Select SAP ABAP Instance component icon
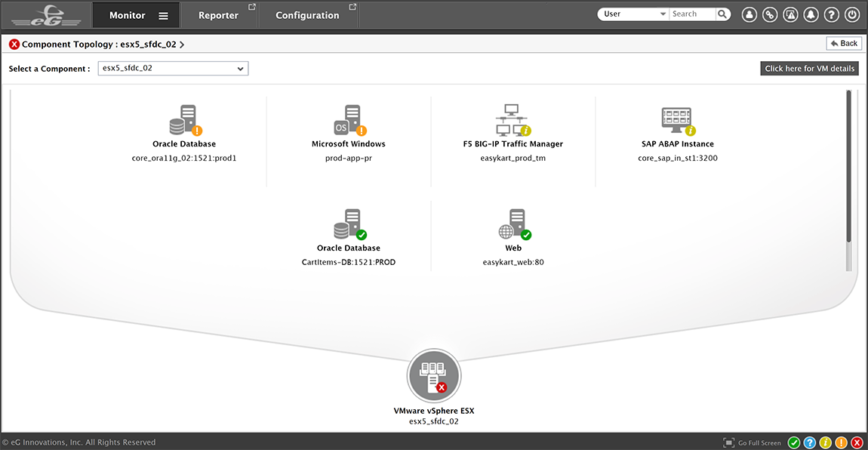The image size is (868, 450). coord(678,122)
